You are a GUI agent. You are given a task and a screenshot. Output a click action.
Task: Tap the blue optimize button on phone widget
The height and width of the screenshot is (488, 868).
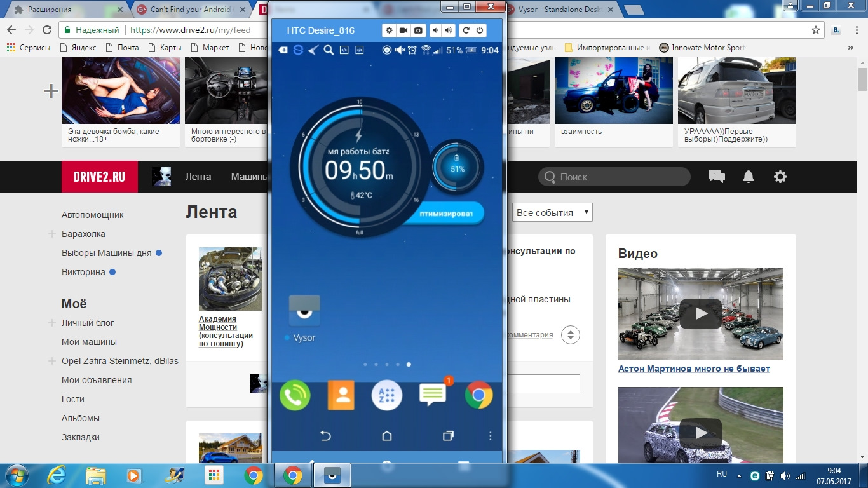446,213
